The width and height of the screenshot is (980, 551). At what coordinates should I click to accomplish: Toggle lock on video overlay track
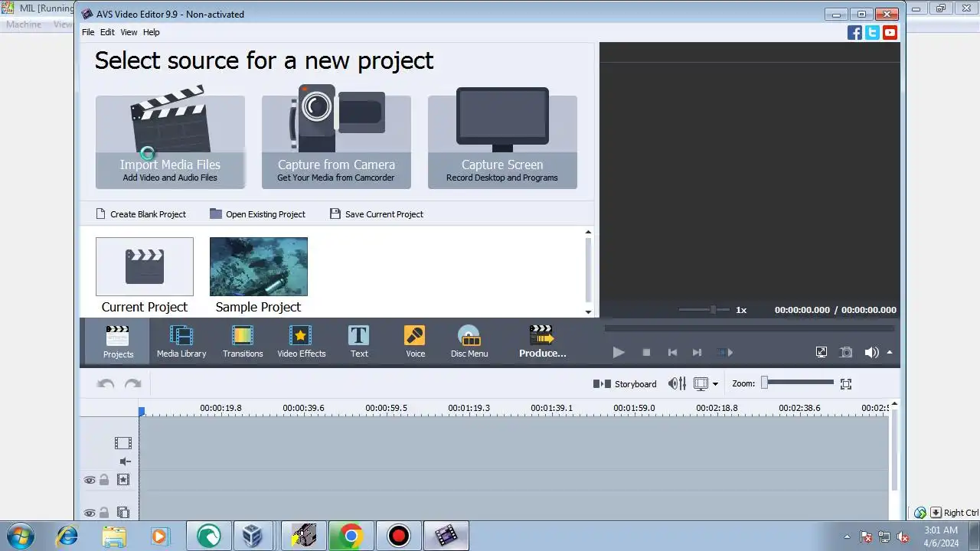pos(104,513)
